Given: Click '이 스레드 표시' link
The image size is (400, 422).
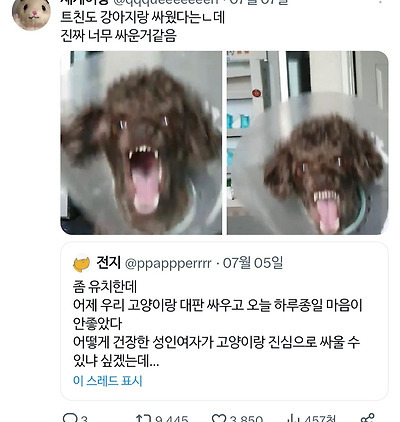Looking at the screenshot, I should (108, 381).
